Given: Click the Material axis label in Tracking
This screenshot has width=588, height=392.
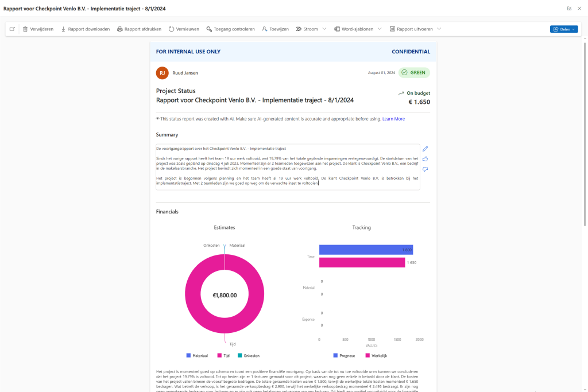Looking at the screenshot, I should pos(308,288).
